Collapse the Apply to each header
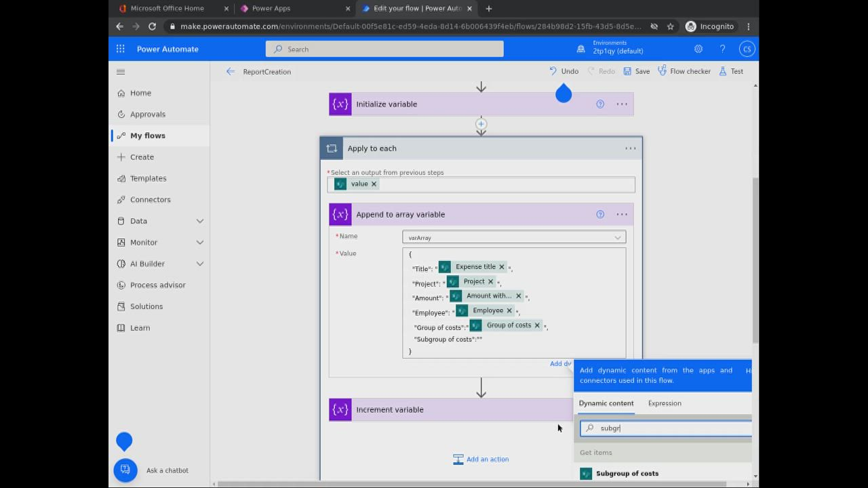The height and width of the screenshot is (488, 868). point(481,148)
